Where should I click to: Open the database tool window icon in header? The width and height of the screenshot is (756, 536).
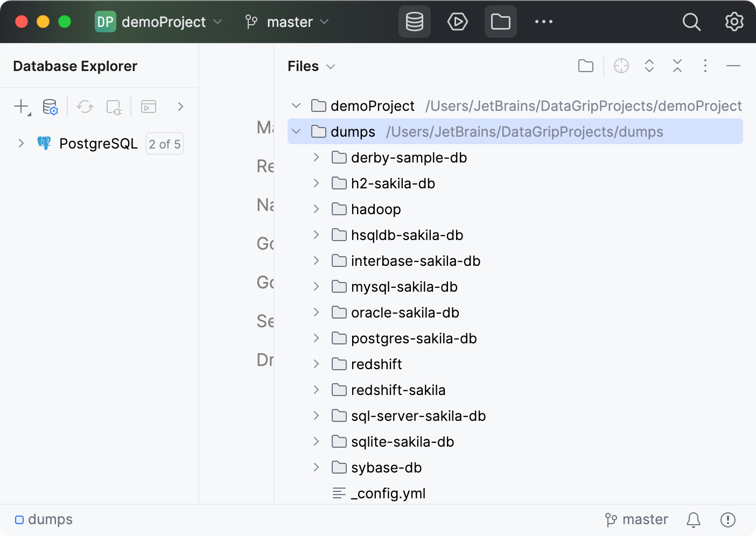(x=414, y=22)
